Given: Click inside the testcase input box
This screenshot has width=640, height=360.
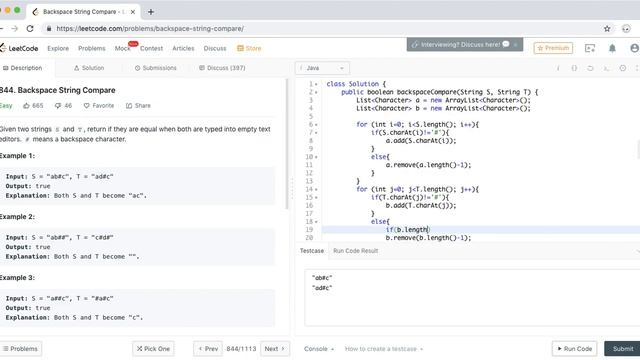Looking at the screenshot, I should (x=472, y=298).
